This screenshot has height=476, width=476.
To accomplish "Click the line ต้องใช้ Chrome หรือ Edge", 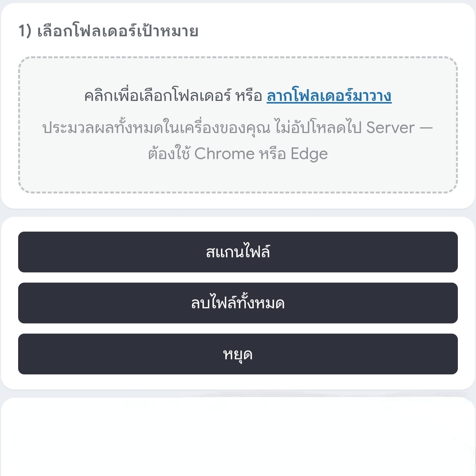I will tap(238, 154).
